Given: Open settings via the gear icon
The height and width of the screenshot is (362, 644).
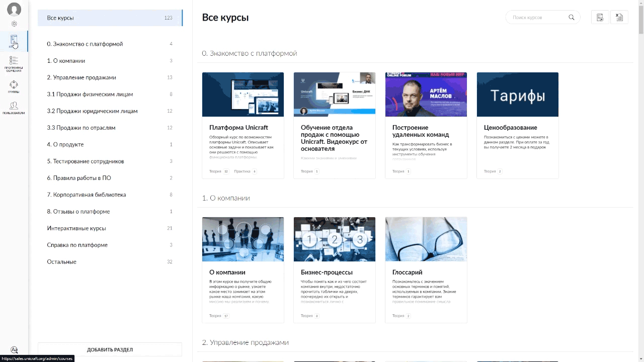Looking at the screenshot, I should tap(14, 24).
